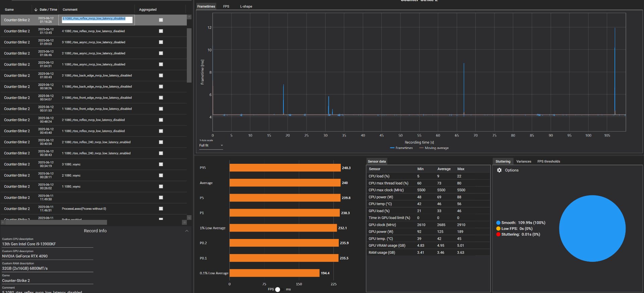Screen dimensions: 644x293
Task: Select 1 1080_rtss_reflex_240_nvcp_low_latency_enabled record
Action: pos(94,153)
